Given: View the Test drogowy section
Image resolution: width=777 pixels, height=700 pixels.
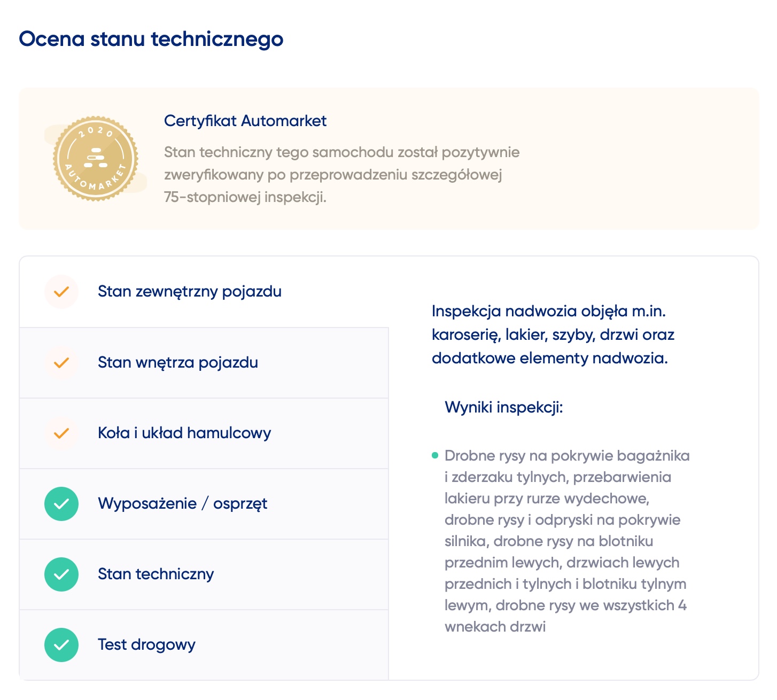Looking at the screenshot, I should [x=204, y=644].
